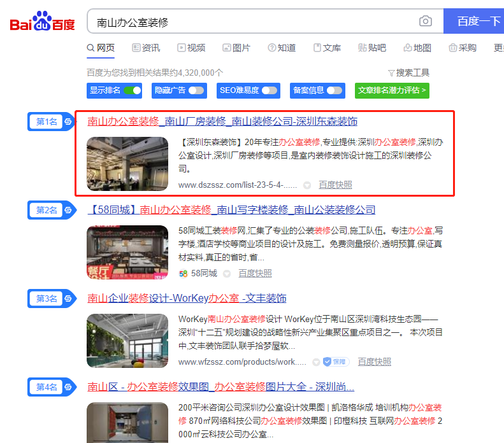The height and width of the screenshot is (443, 504).
Task: Open 搜索工具 filter options
Action: (408, 73)
